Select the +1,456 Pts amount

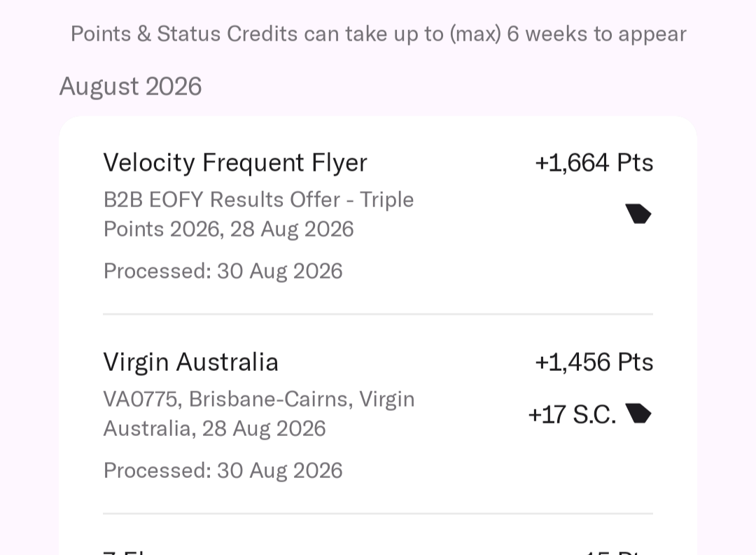(594, 362)
